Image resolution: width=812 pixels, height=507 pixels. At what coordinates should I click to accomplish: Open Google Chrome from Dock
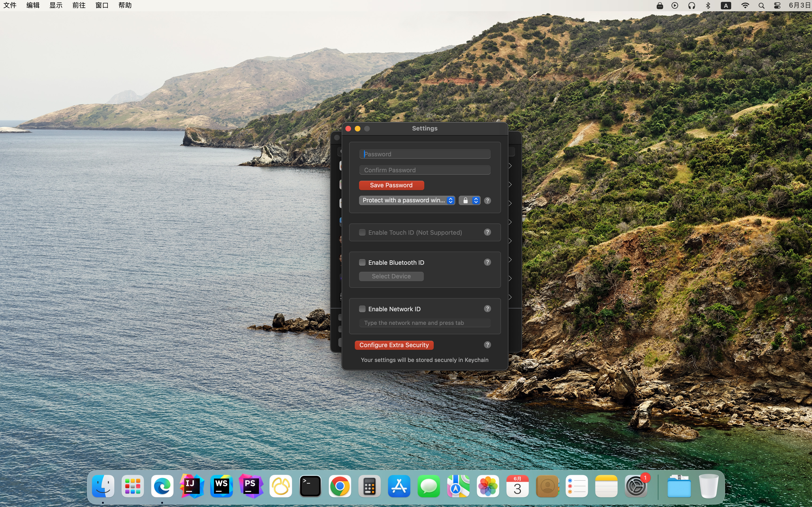click(340, 486)
